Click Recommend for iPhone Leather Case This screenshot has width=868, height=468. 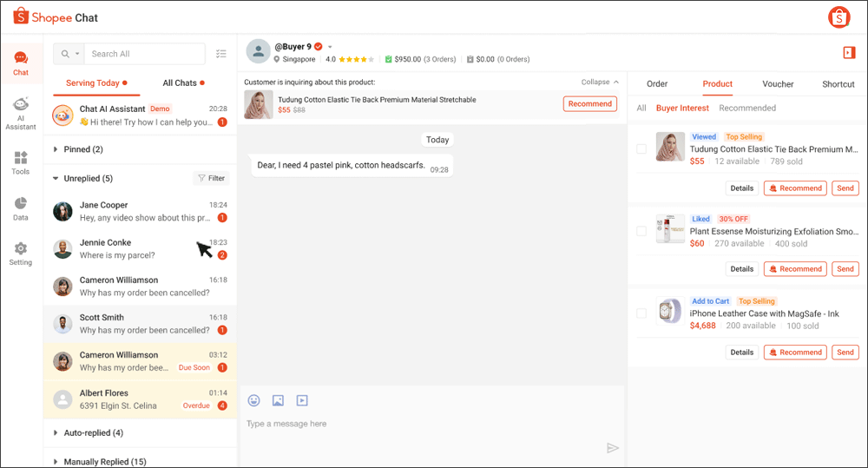point(795,353)
